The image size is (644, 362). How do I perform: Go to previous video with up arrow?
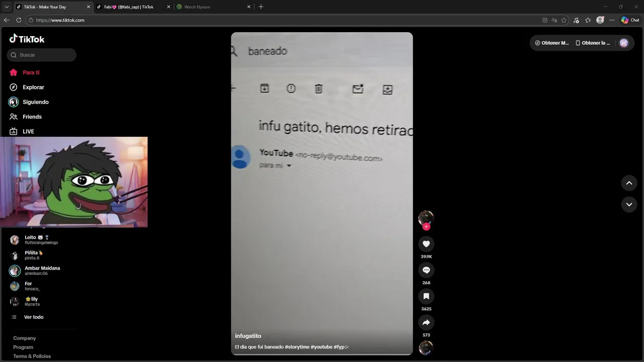[x=629, y=183]
